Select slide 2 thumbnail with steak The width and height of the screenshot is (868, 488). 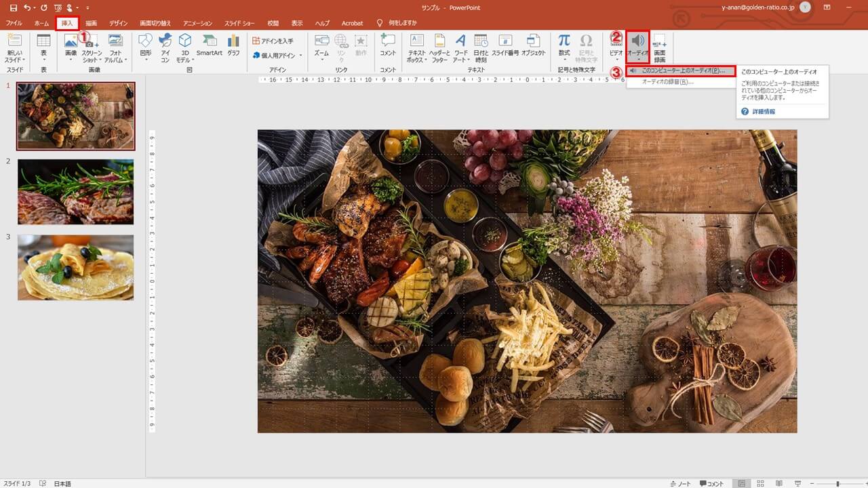(x=75, y=192)
